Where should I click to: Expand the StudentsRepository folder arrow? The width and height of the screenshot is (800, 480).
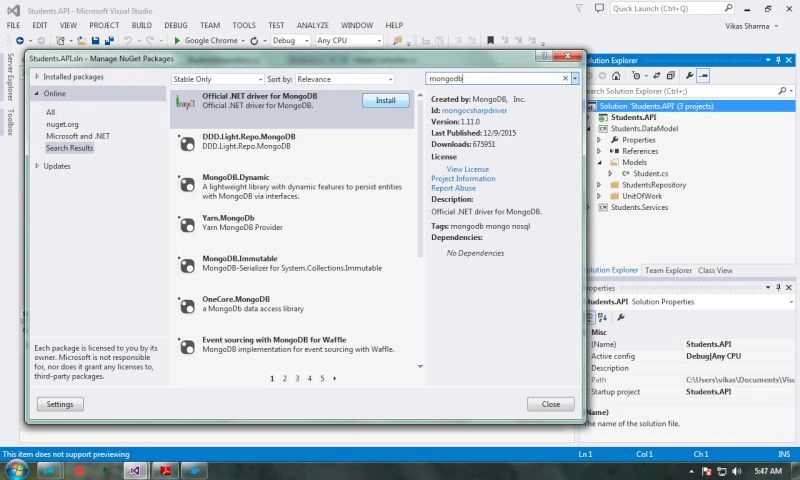pos(599,185)
